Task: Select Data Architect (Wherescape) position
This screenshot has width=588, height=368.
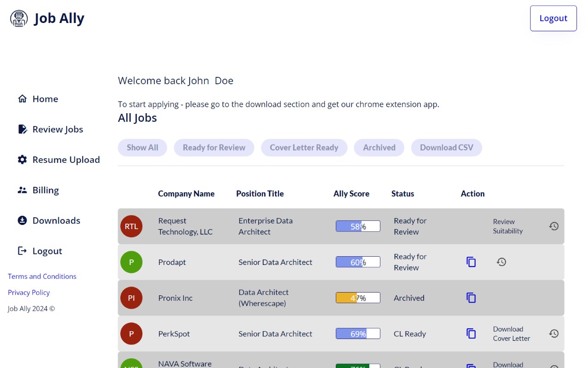Action: (264, 298)
